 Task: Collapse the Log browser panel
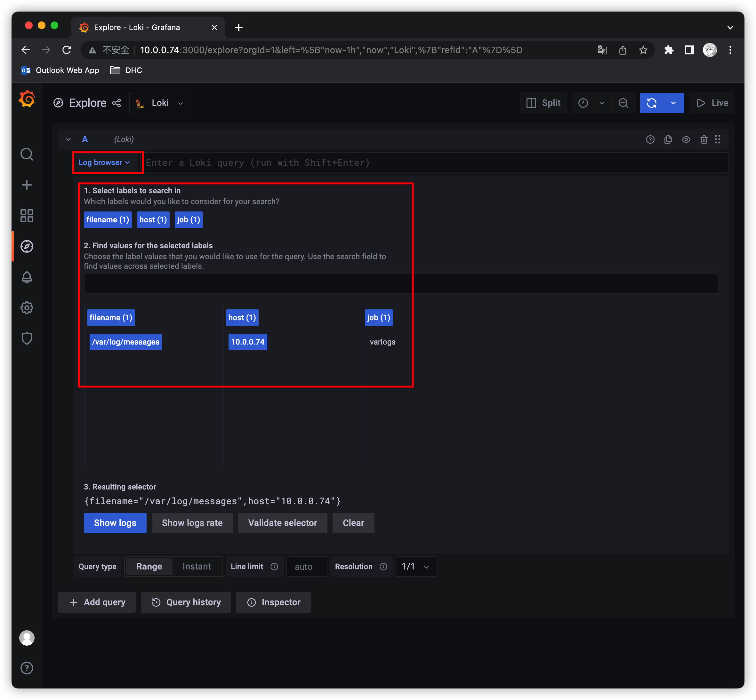pyautogui.click(x=104, y=163)
